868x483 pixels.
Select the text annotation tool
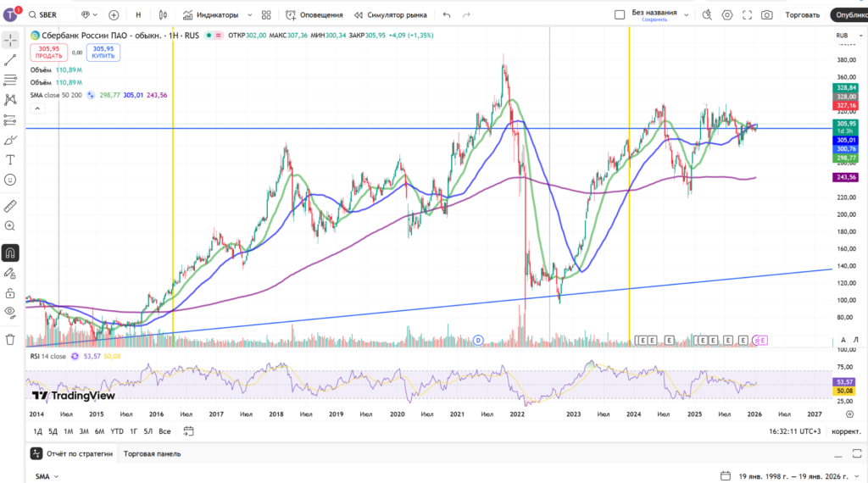[10, 160]
